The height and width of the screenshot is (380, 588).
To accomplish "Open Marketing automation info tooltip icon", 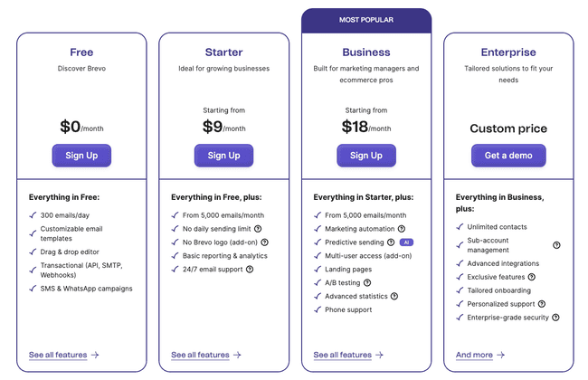I will click(402, 229).
